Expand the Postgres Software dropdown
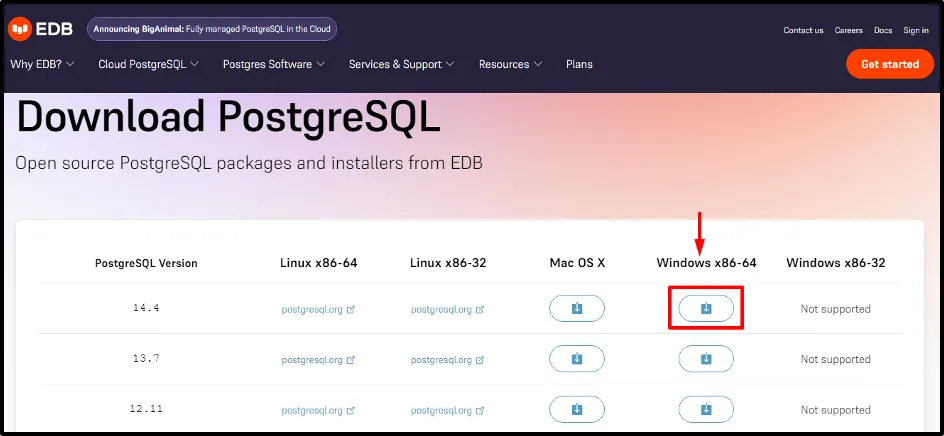This screenshot has width=944, height=436. click(273, 64)
